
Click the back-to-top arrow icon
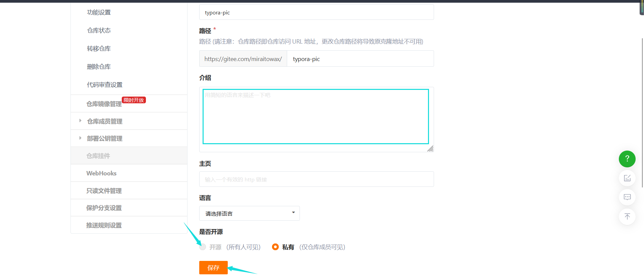click(x=627, y=216)
